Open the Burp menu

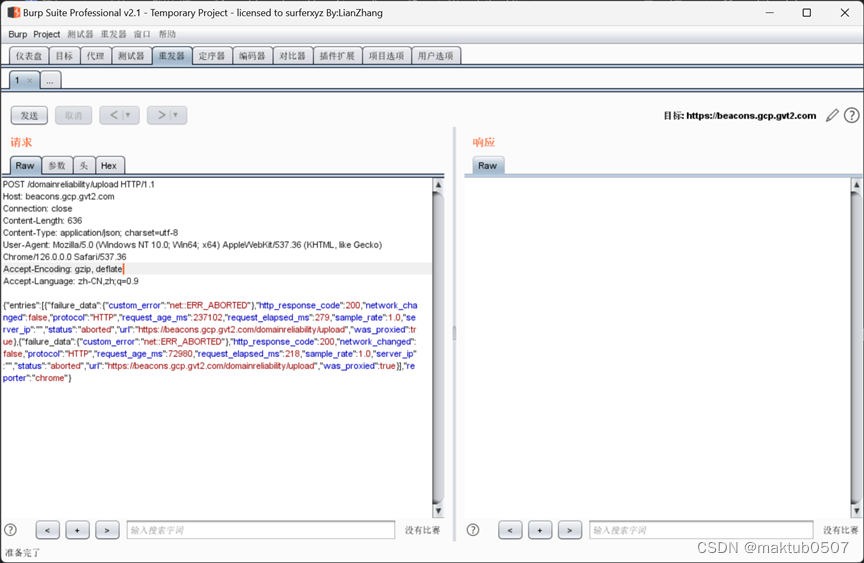18,34
